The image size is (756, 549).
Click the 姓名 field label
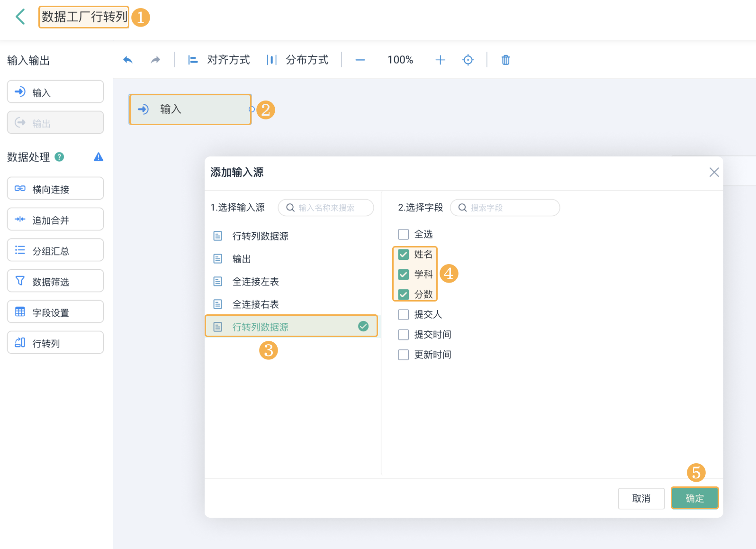[x=423, y=255]
